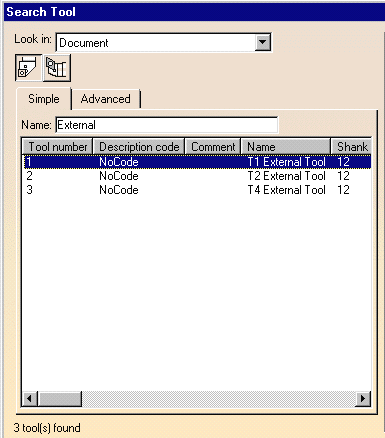385x438 pixels.
Task: Open the Look in dropdown arrow
Action: click(x=263, y=42)
